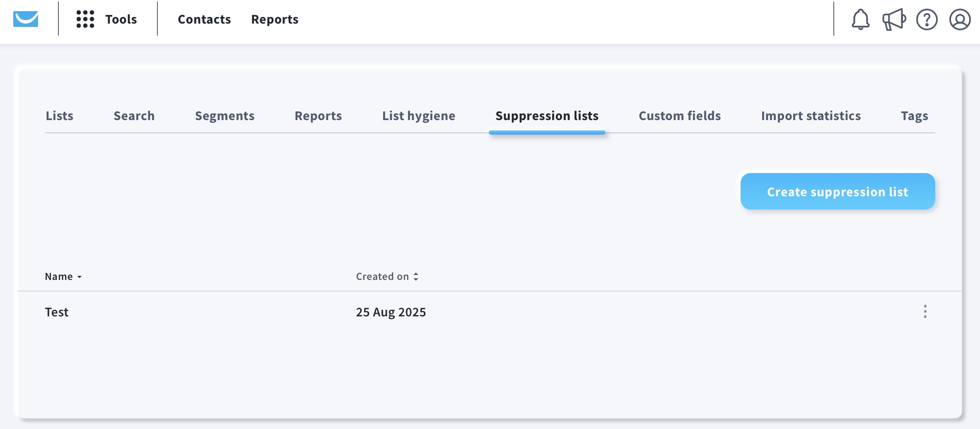
Task: Open the notifications bell
Action: click(x=860, y=19)
